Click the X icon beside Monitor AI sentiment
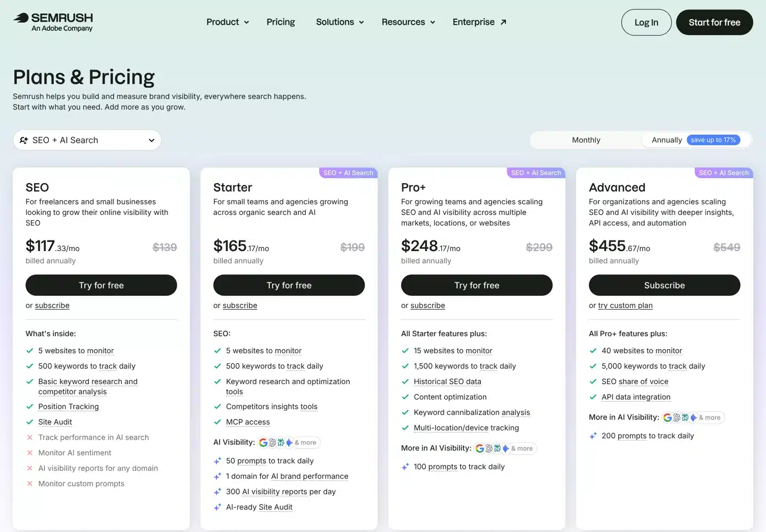This screenshot has height=532, width=766. [30, 453]
